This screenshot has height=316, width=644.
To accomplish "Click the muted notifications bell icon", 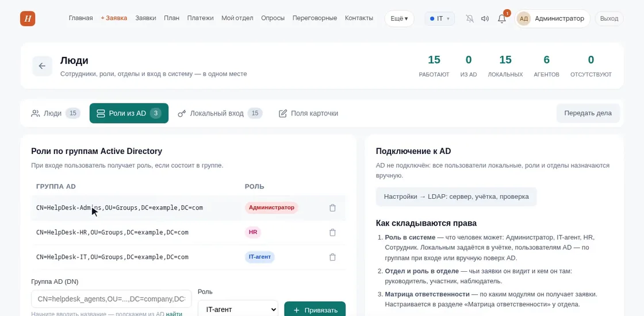I will (x=470, y=18).
